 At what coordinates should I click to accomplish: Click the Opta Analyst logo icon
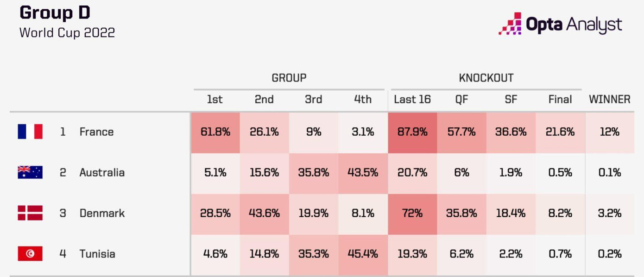[510, 24]
